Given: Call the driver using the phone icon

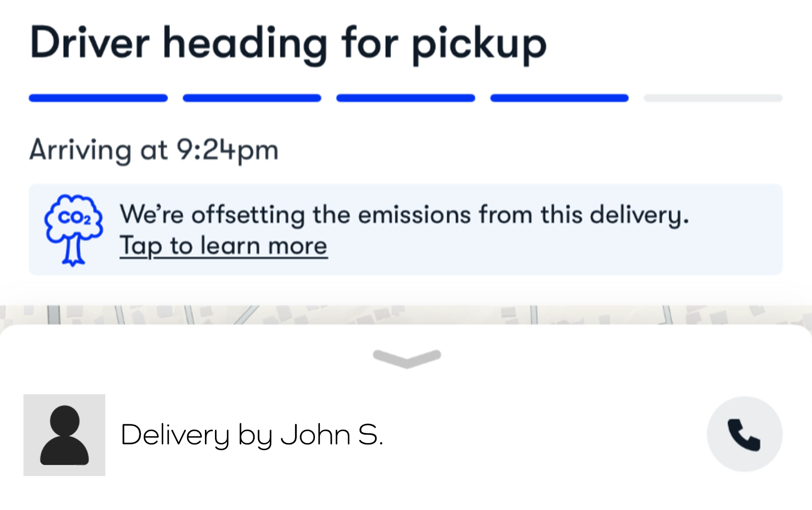Looking at the screenshot, I should tap(744, 434).
